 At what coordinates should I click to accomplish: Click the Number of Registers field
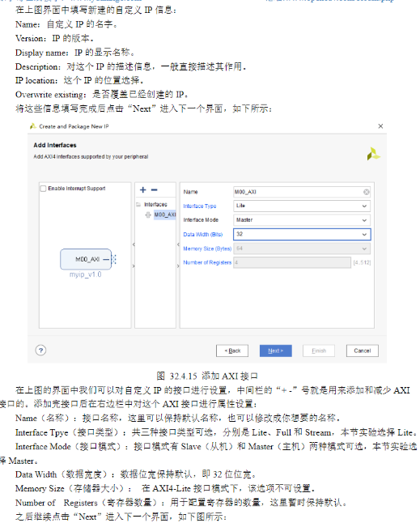click(x=292, y=262)
